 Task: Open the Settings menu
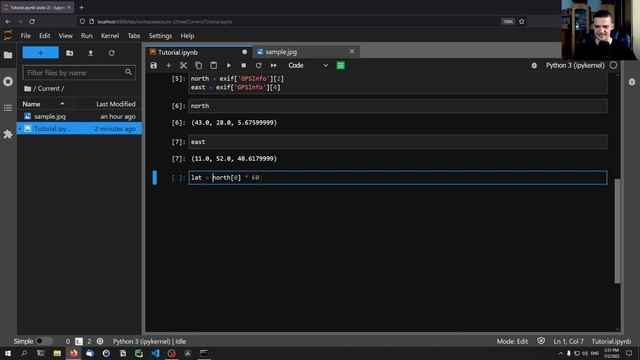(160, 36)
